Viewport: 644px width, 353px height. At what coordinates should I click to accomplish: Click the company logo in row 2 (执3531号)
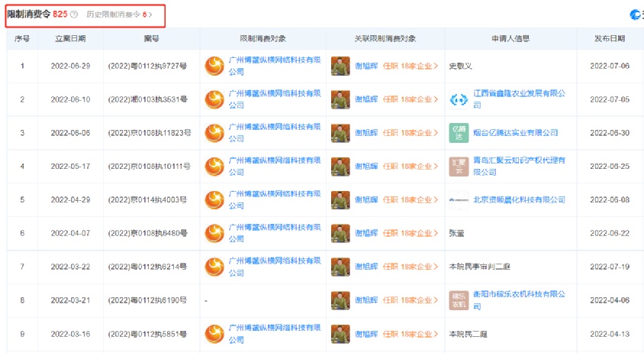214,99
